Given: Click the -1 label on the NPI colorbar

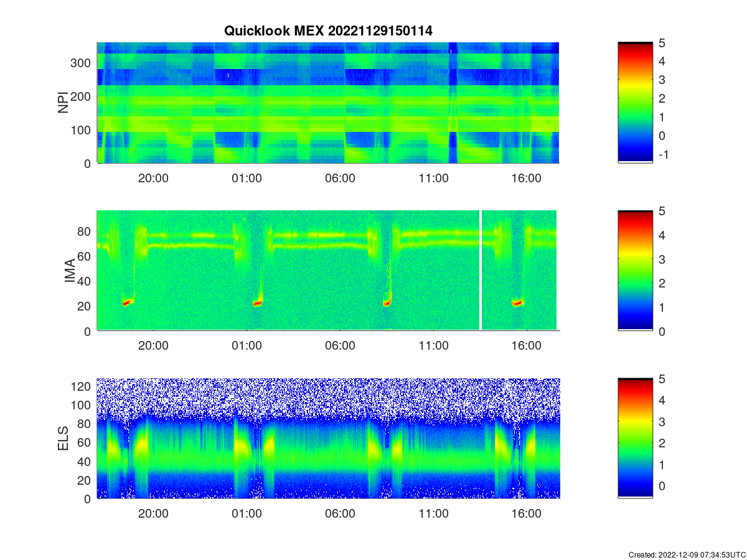Looking at the screenshot, I should point(664,154).
